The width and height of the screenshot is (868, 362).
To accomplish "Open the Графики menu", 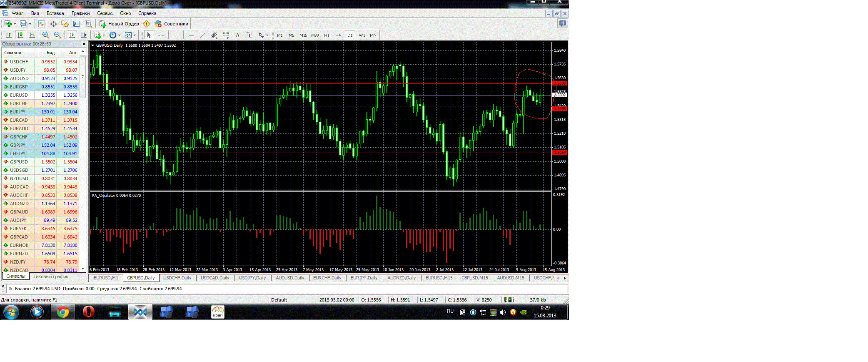I will click(x=80, y=13).
